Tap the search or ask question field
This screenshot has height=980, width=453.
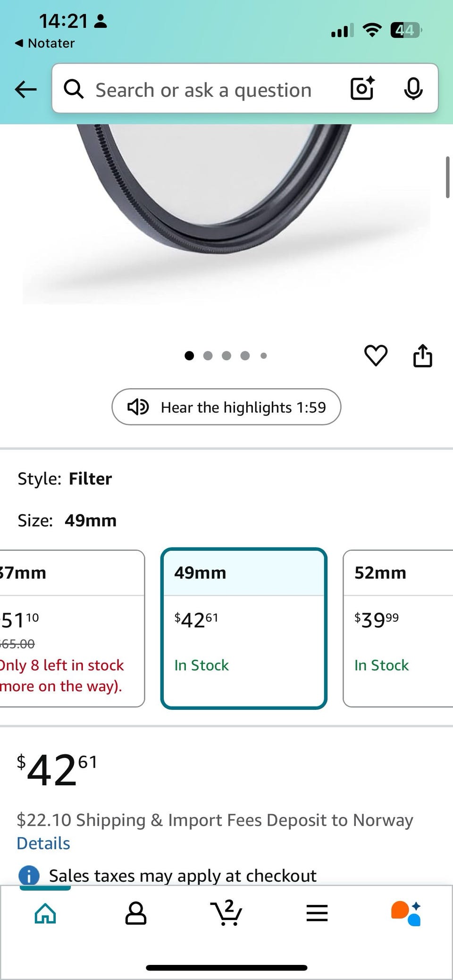tap(203, 90)
